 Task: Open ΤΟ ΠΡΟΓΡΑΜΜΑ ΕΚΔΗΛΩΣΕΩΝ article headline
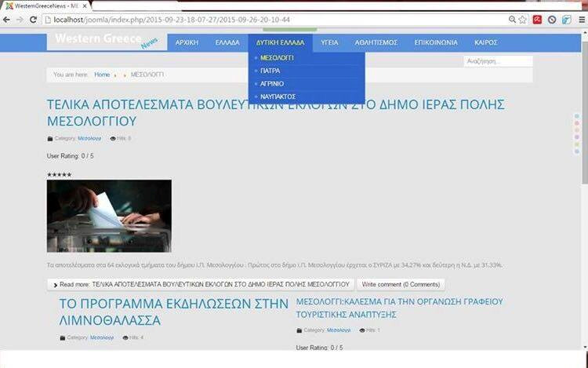point(173,312)
